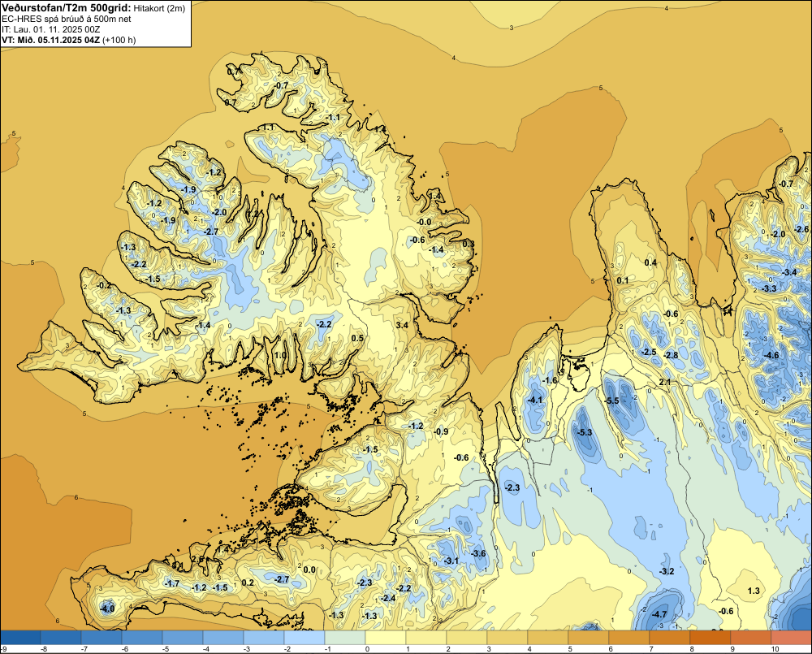The width and height of the screenshot is (812, 654).
Task: Click the title 'Veðurstofan/T2m 500grid:'
Action: point(67,8)
